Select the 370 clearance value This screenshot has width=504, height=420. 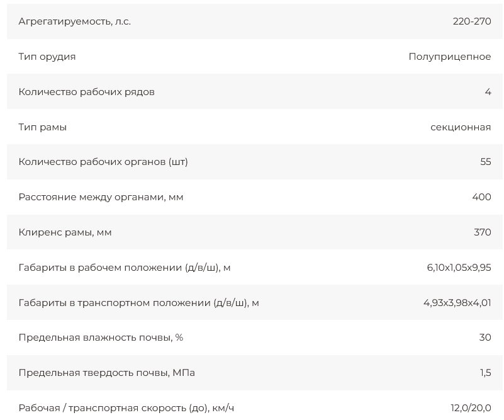pos(482,232)
